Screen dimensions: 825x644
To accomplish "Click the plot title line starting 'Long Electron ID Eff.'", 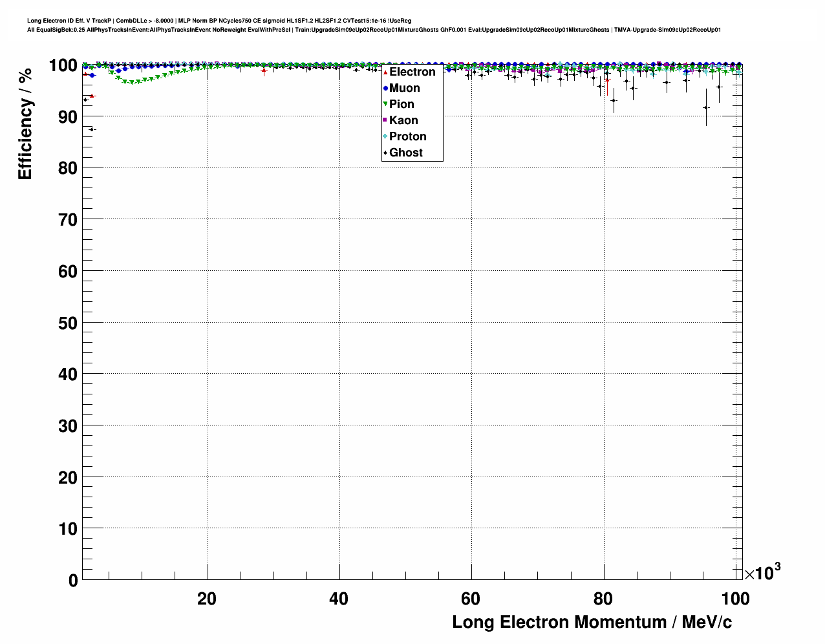I will (x=219, y=21).
